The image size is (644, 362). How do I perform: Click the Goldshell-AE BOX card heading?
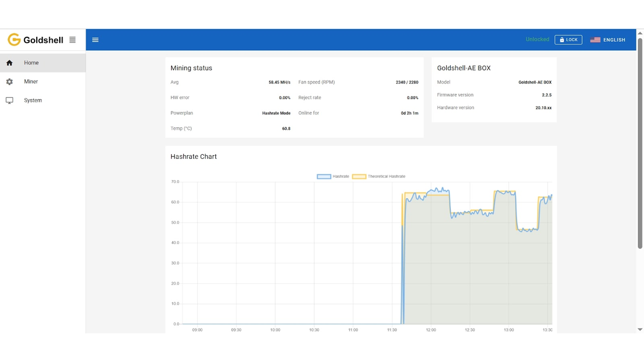pos(464,68)
